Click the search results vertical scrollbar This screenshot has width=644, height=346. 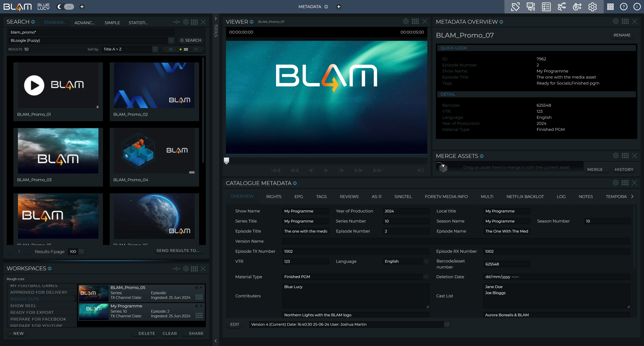203,110
